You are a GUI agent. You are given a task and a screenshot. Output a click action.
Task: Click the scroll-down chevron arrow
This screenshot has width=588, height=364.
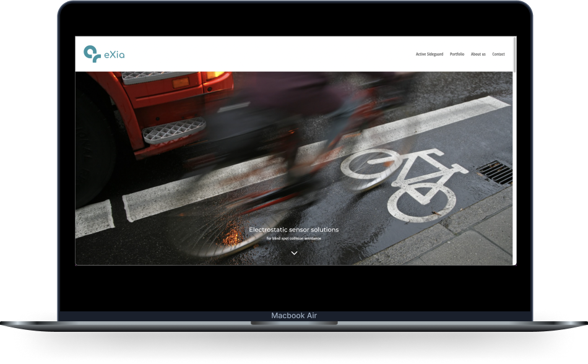(x=294, y=253)
